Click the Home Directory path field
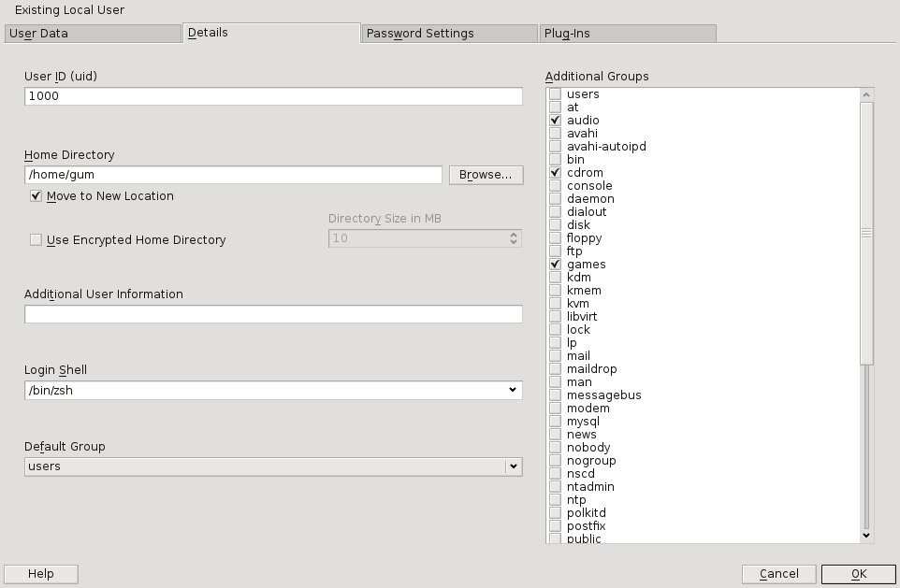Viewport: 900px width, 588px height. point(233,175)
